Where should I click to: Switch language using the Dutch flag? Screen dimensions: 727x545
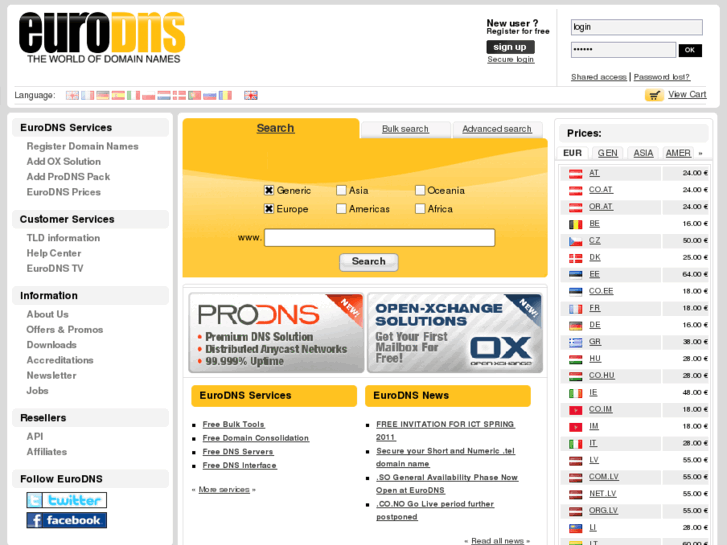164,96
